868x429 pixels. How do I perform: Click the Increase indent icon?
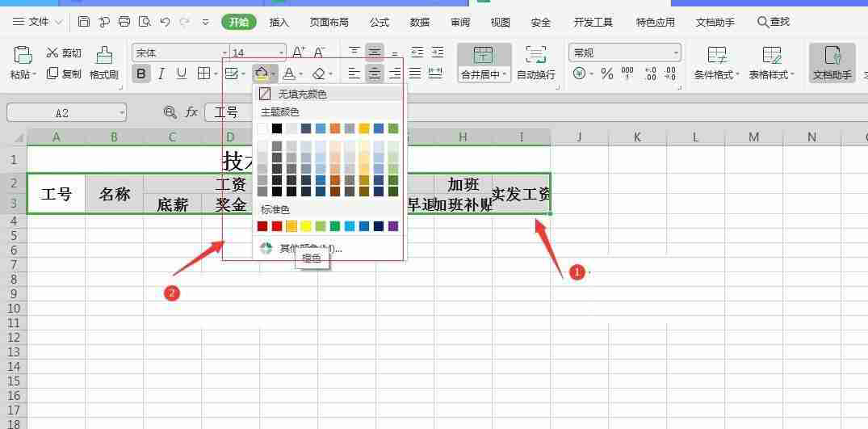pos(438,53)
